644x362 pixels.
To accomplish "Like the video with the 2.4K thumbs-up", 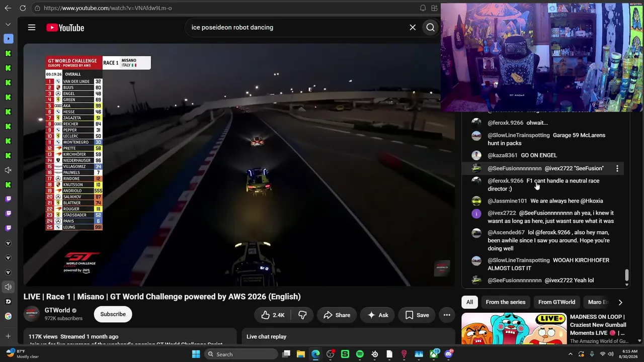I will pyautogui.click(x=273, y=315).
